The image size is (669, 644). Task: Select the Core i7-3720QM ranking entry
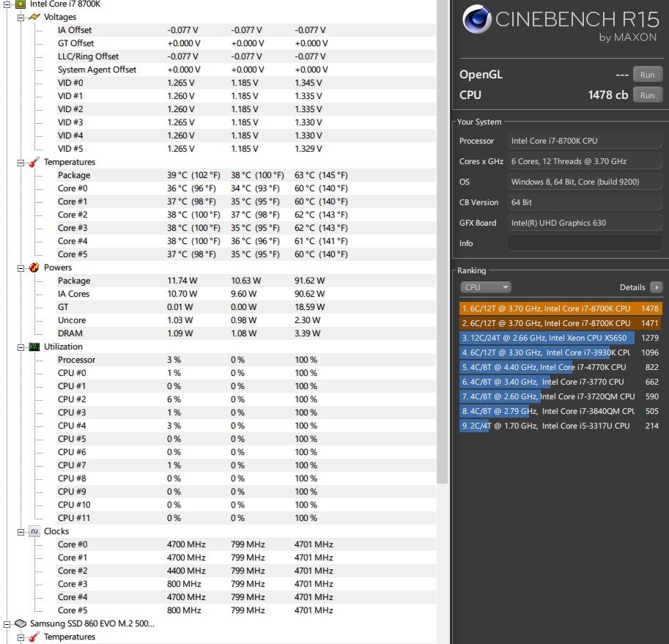561,396
